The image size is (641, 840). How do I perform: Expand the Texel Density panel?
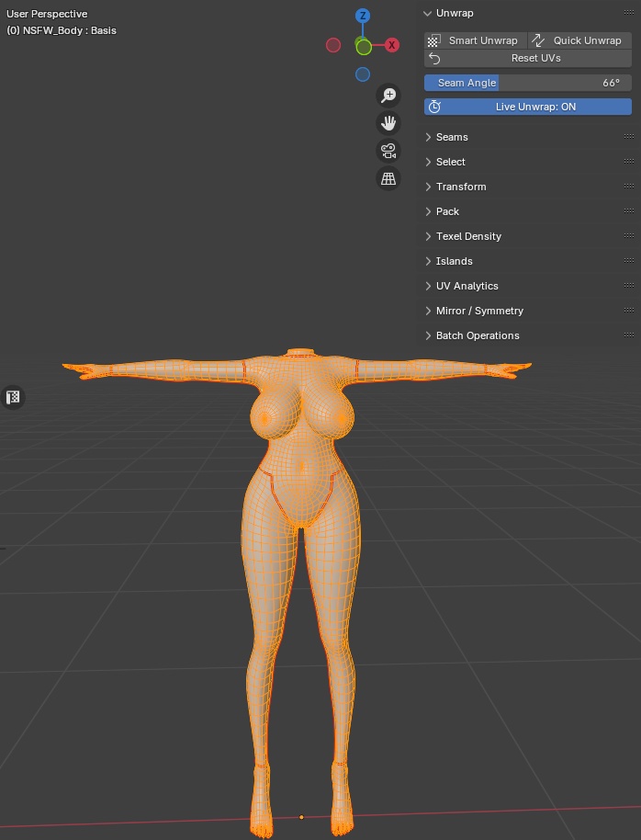point(428,236)
